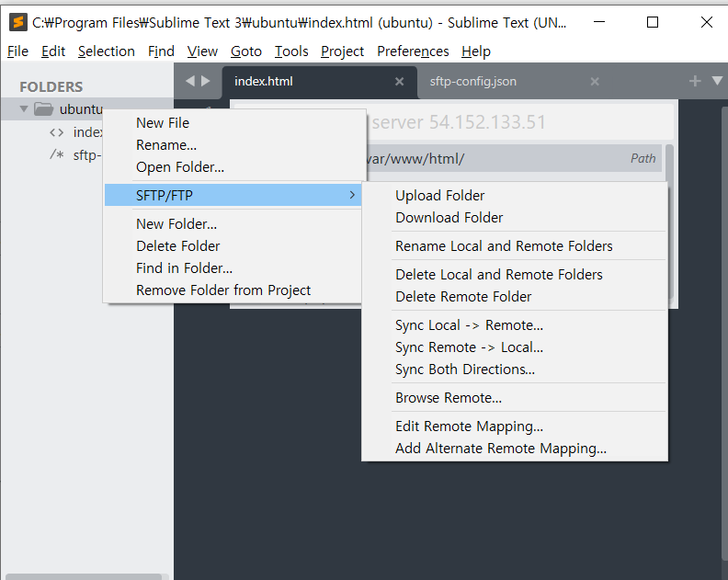The width and height of the screenshot is (728, 580).
Task: Choose Remove Folder from Project
Action: pyautogui.click(x=233, y=290)
